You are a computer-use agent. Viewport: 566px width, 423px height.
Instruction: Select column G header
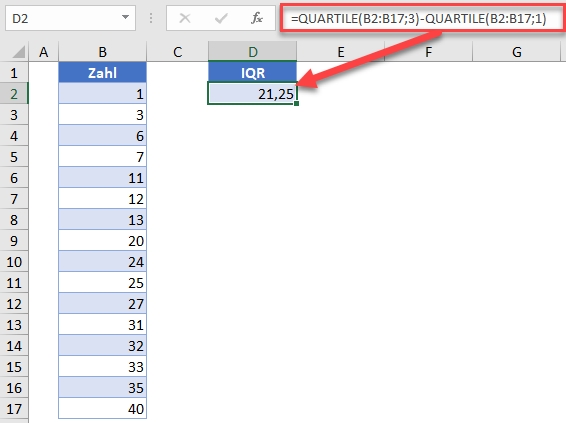point(517,52)
